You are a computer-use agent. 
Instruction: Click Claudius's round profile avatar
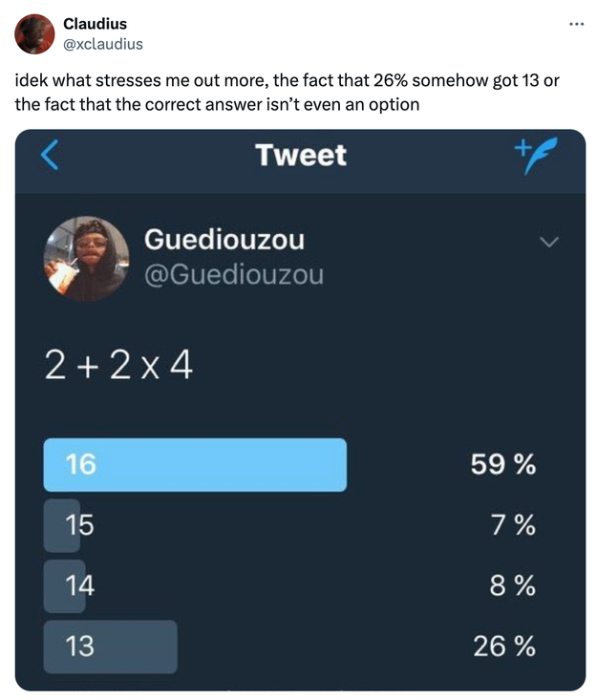coord(34,33)
